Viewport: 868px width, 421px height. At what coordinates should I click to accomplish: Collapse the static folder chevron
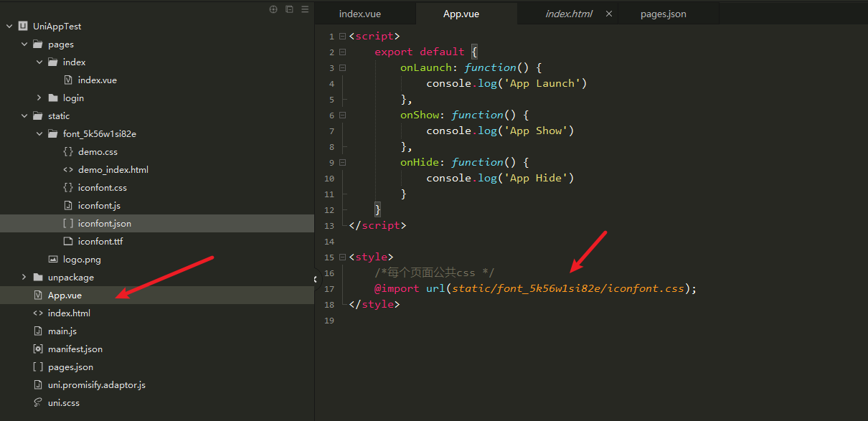pos(24,116)
